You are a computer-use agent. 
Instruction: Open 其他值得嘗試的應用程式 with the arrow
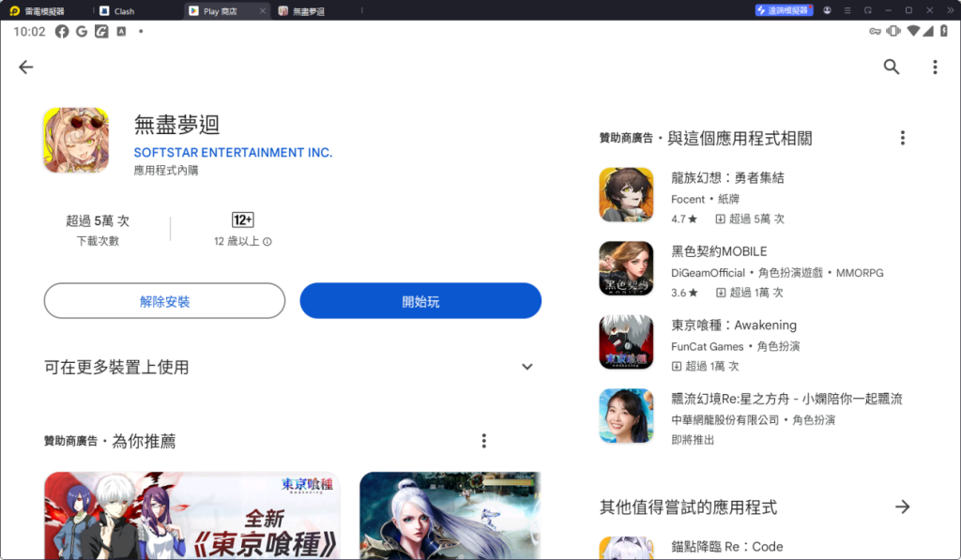902,507
